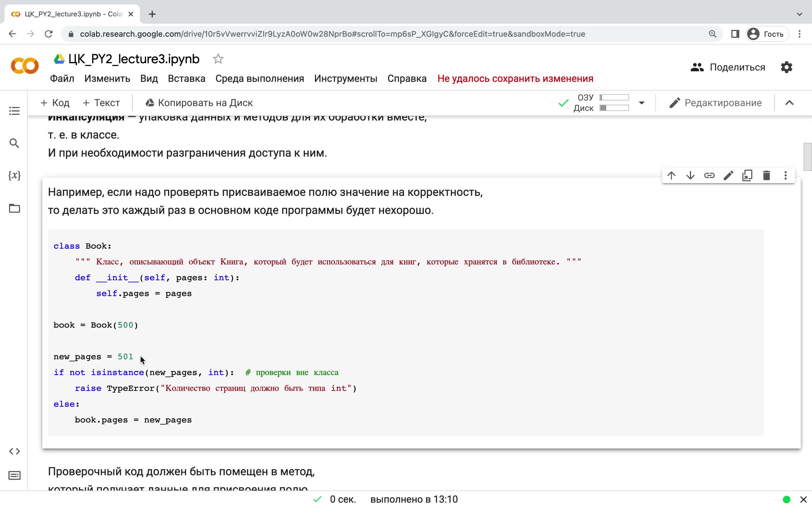This screenshot has height=508, width=812.
Task: Toggle the browser side panel icon
Action: [735, 34]
